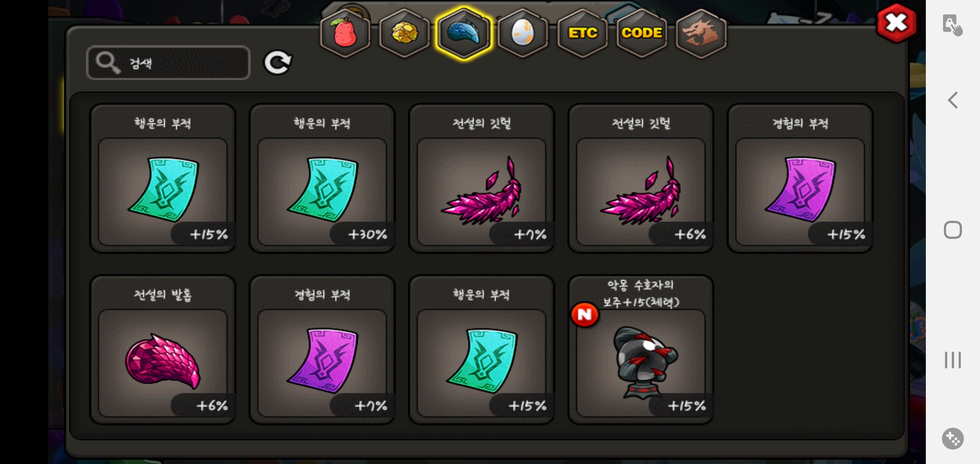The image size is (980, 464).
Task: Choose the pink feather item with +7%
Action: pos(481,178)
